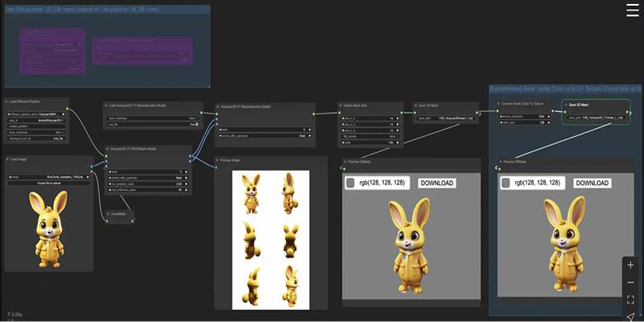This screenshot has height=322, width=644.
Task: Increase mv_guidance_scale value with right arrow
Action: tap(186, 184)
